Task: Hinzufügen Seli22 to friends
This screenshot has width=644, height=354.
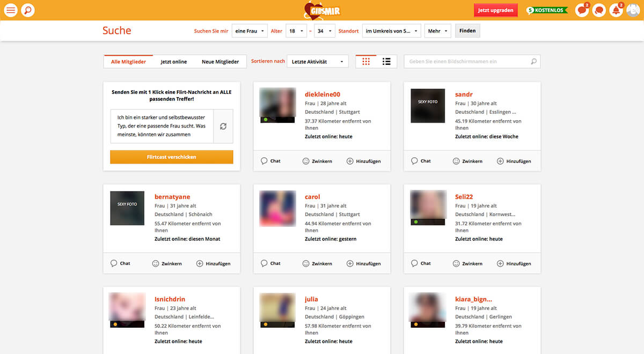Action: 514,263
